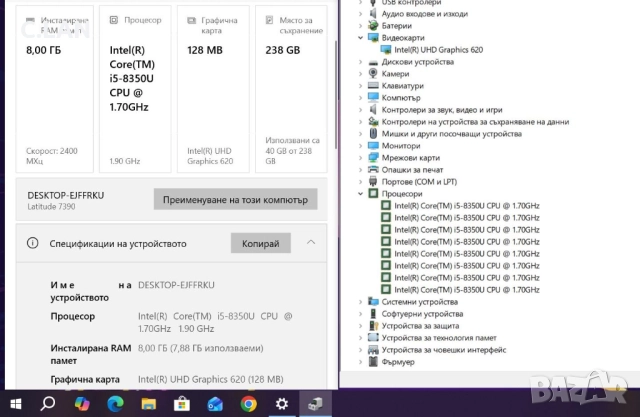Screen dimensions: 640x417
Task: Click Intel(R) UHD Graphics 620 (128 MB) value
Action: click(211, 379)
